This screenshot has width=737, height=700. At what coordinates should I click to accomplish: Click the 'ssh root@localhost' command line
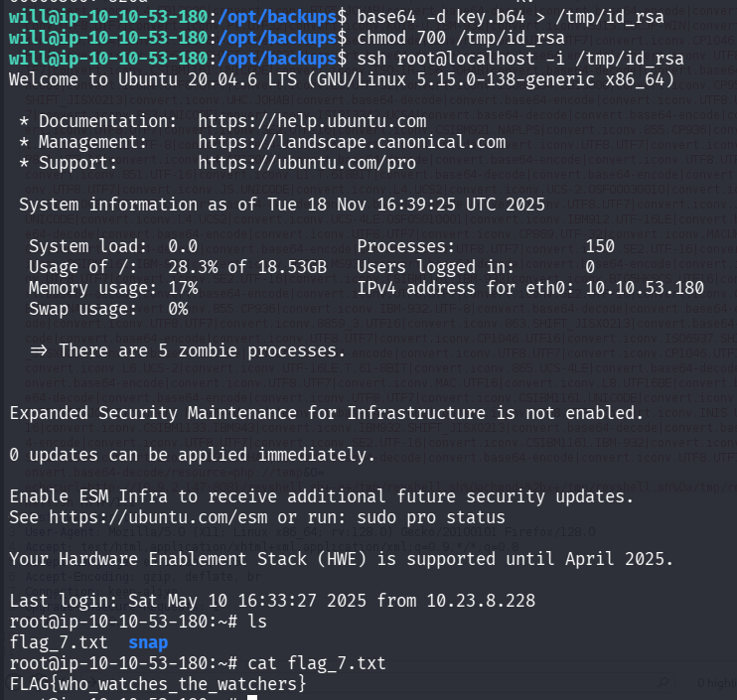pyautogui.click(x=516, y=59)
